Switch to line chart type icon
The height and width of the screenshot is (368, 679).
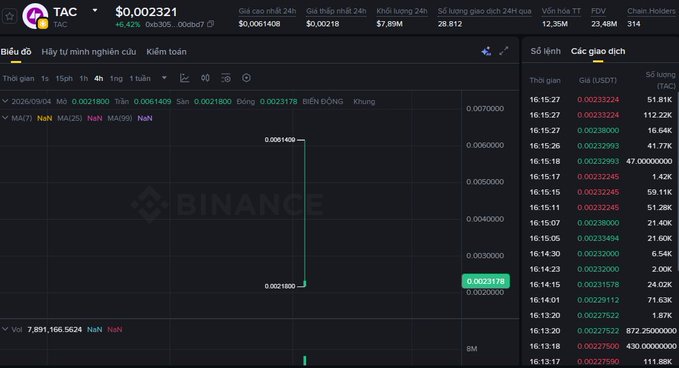point(184,78)
